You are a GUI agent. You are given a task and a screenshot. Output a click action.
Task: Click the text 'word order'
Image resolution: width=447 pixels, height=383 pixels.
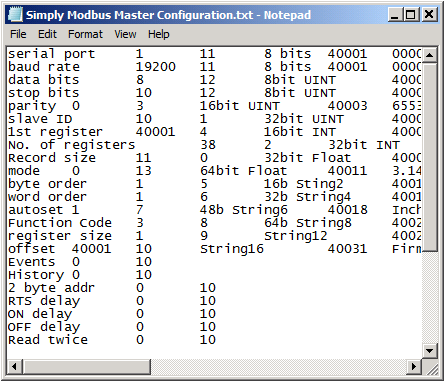pyautogui.click(x=47, y=197)
